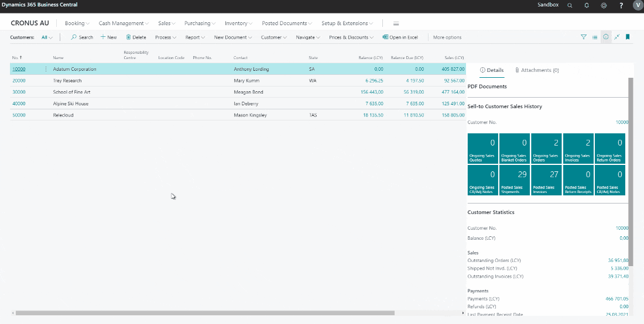Image resolution: width=644 pixels, height=324 pixels.
Task: Expand the Sales navigation menu
Action: tap(167, 23)
